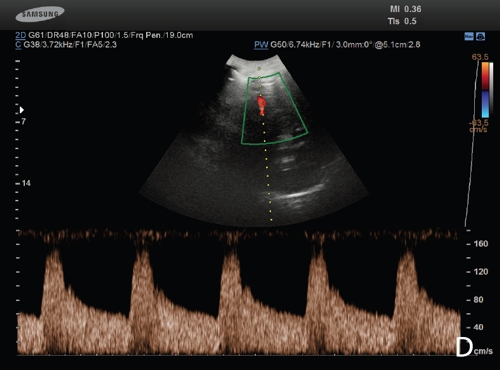Select the PW Doppler mode label
500x370 pixels.
pos(261,45)
